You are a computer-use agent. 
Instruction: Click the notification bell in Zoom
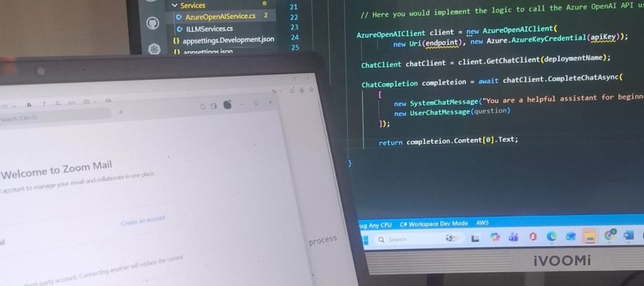tap(203, 107)
